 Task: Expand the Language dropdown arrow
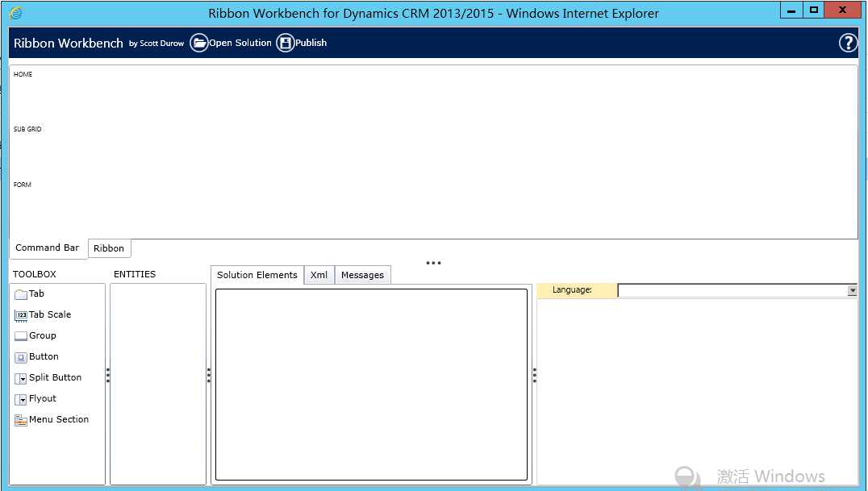coord(852,290)
